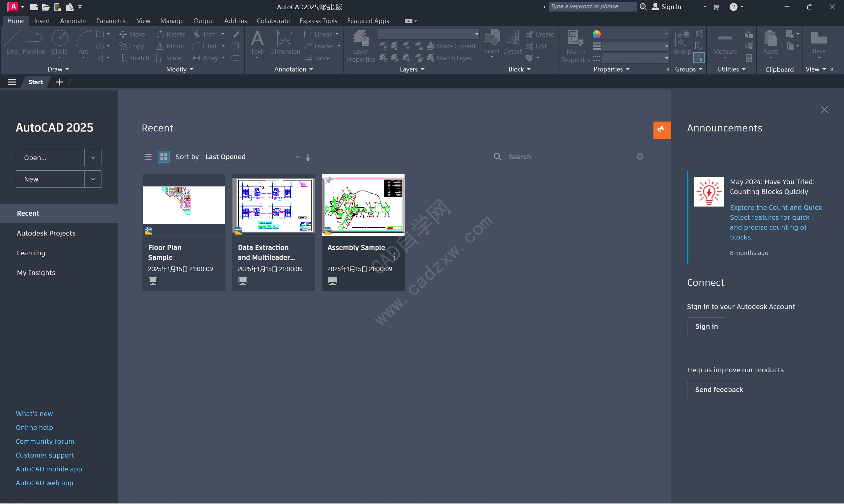This screenshot has height=504, width=844.
Task: Click the Move tool
Action: tap(132, 34)
